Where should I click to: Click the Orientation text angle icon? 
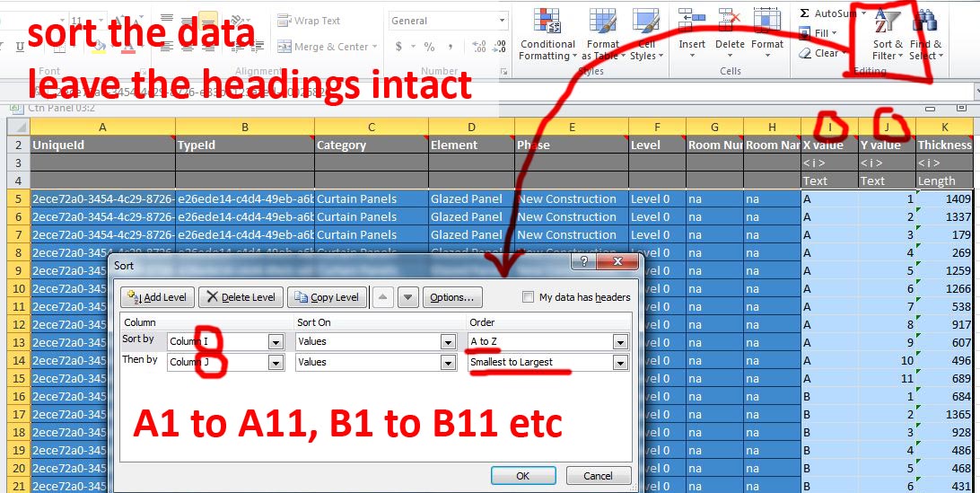(238, 21)
